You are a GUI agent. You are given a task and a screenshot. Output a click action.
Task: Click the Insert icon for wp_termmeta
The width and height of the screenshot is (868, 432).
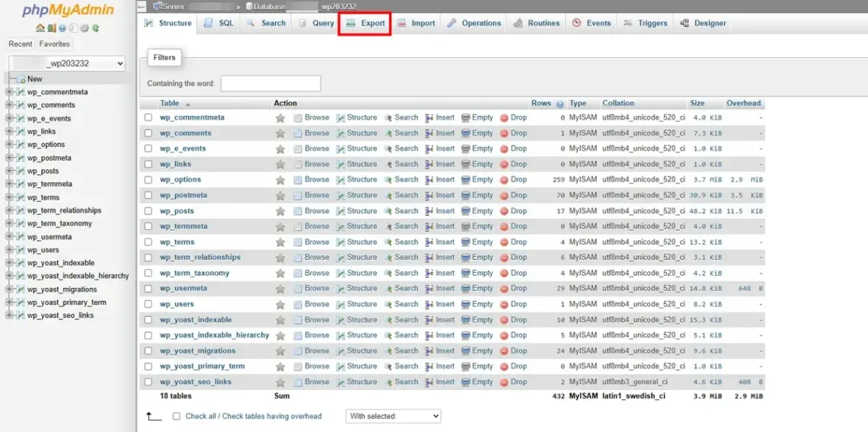(x=429, y=226)
